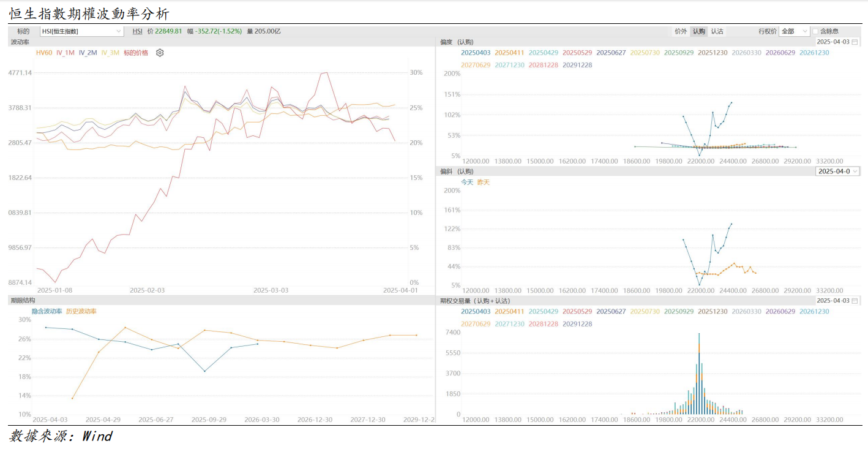Click the 波动率 panel title

pos(20,42)
